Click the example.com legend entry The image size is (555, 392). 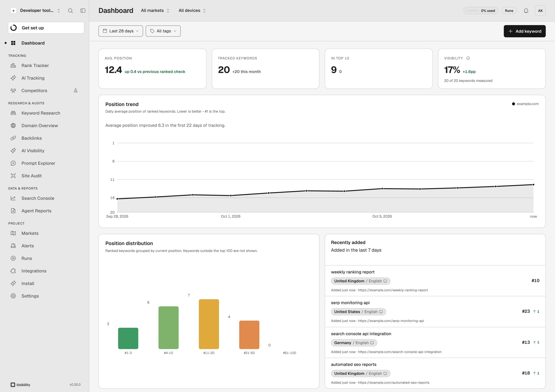pos(525,104)
